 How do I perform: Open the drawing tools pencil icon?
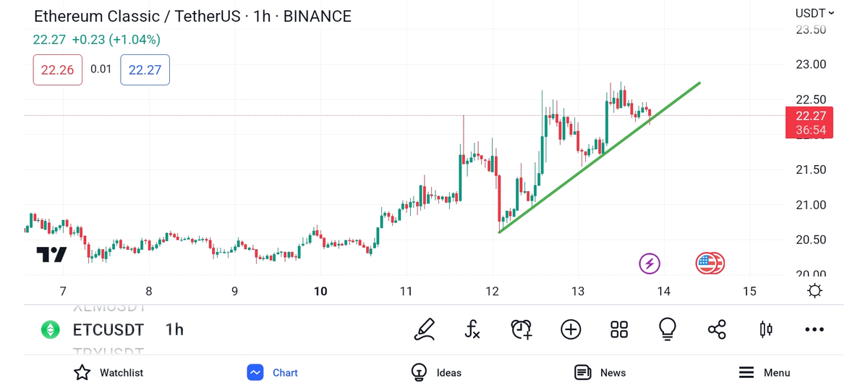[x=425, y=329]
